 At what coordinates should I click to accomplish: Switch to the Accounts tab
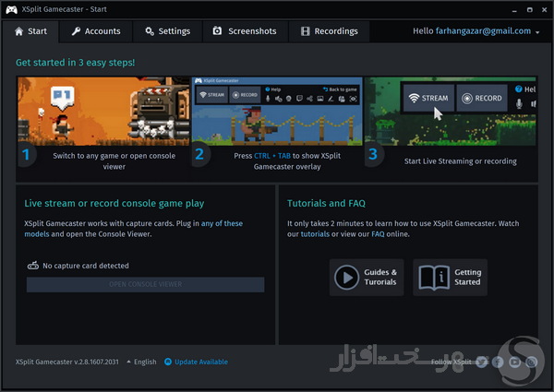[96, 31]
